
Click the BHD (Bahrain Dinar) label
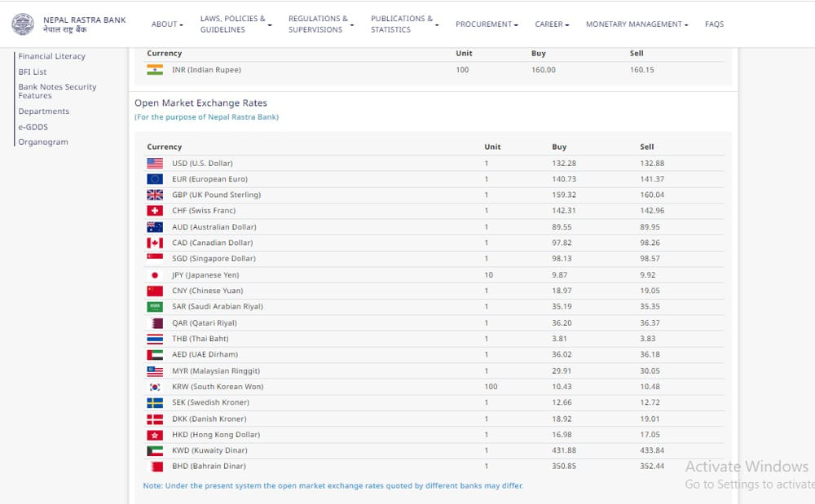pos(209,466)
